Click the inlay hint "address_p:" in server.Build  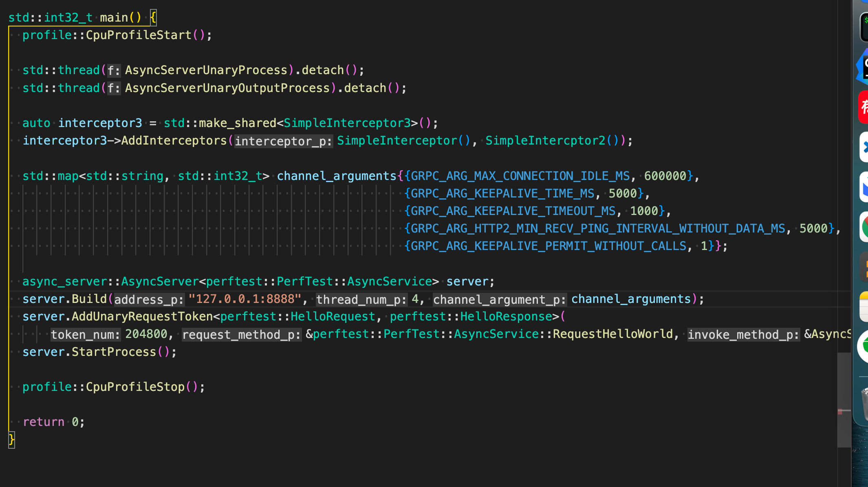[x=148, y=299]
